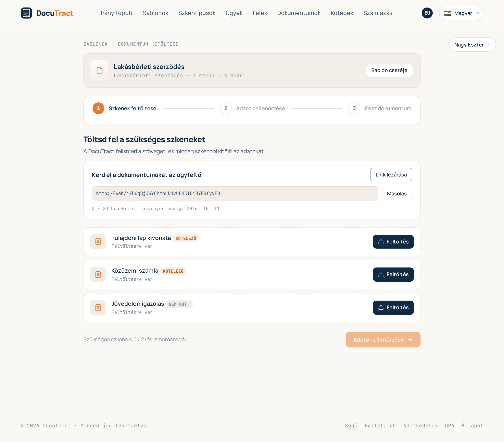Open the Magyar language dropdown

pos(461,13)
